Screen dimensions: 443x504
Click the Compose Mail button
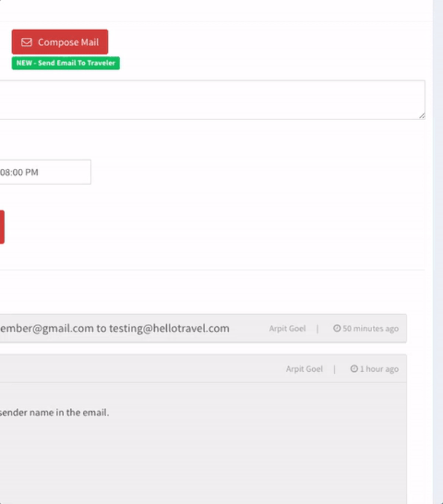tap(60, 42)
